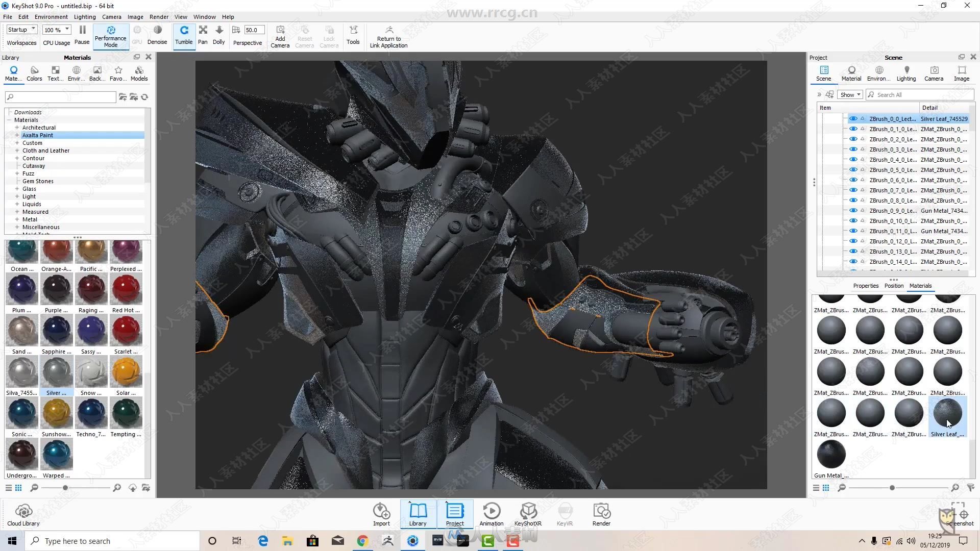Open KeyShotXR wizard
The height and width of the screenshot is (551, 980).
(x=528, y=514)
